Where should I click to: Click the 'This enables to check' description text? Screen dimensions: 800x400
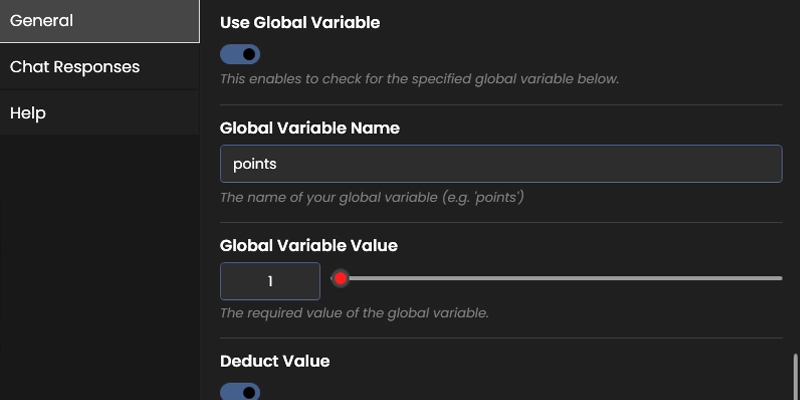(x=419, y=78)
